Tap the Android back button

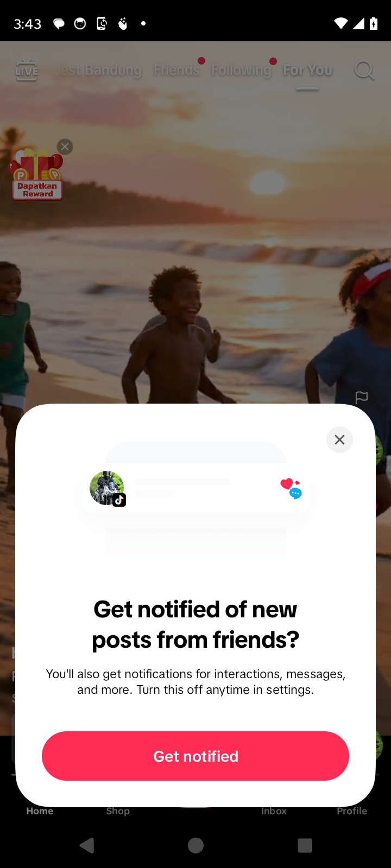coord(87,845)
